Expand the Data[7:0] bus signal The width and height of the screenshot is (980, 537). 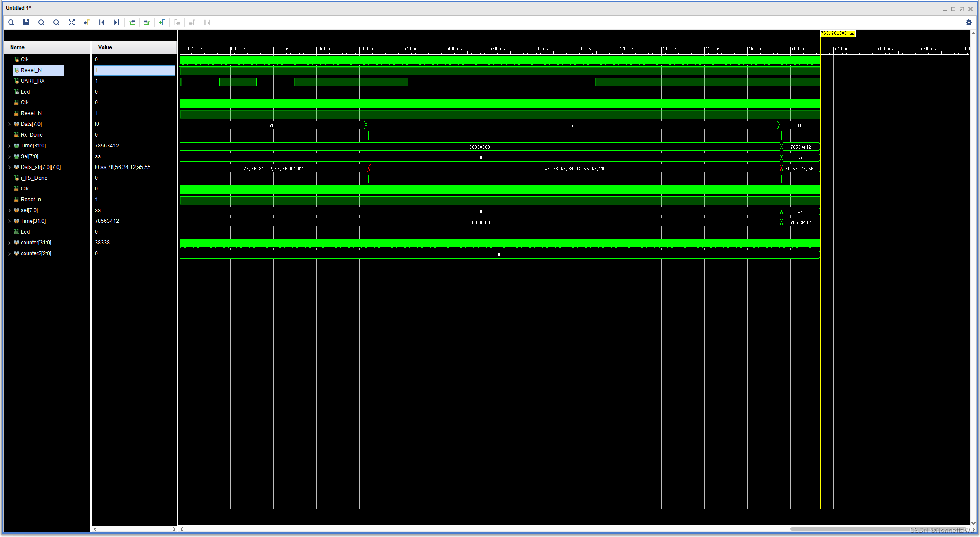coord(9,124)
